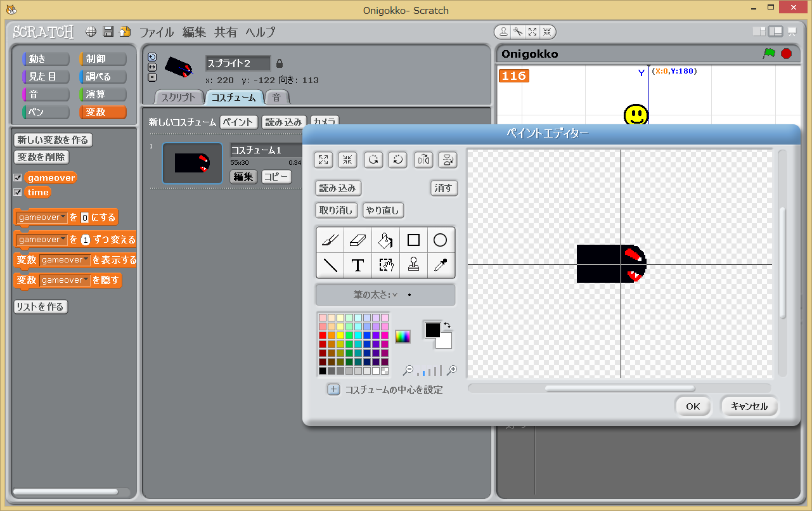This screenshot has height=511, width=812.
Task: Rotate image counter-clockwise
Action: [373, 160]
